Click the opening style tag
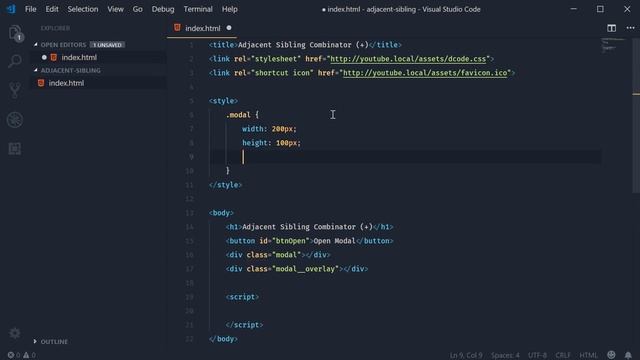640x360 pixels. 223,101
